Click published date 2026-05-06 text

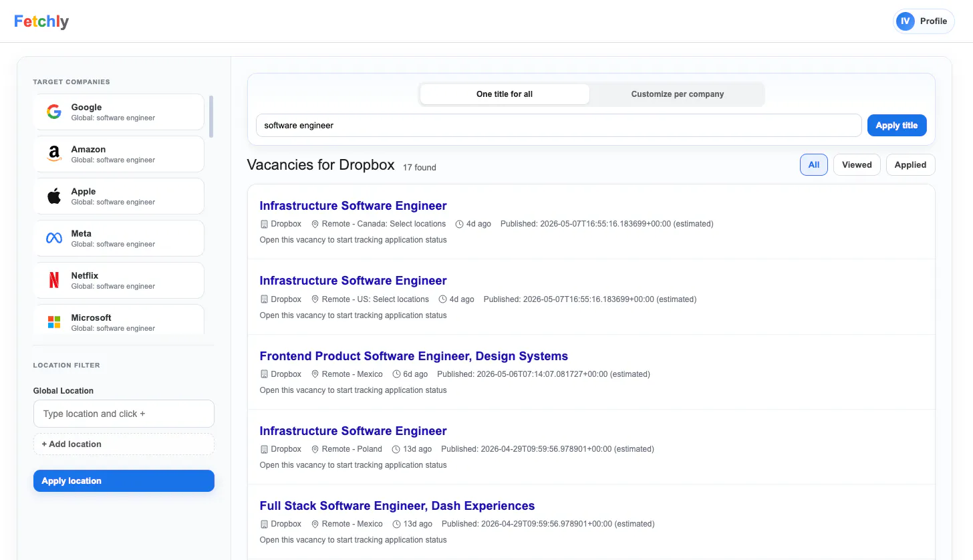543,374
